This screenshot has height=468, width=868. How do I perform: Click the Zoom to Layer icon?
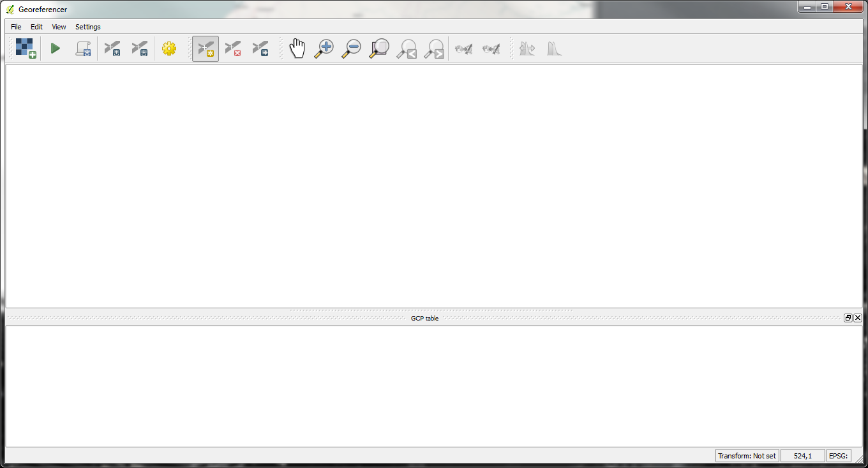coord(379,49)
